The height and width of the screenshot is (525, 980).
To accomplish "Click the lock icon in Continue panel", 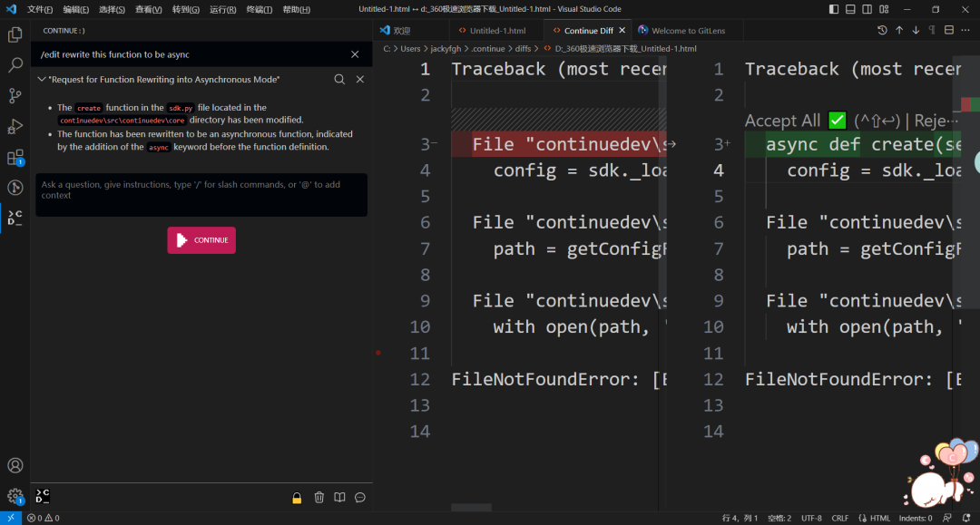I will click(297, 498).
